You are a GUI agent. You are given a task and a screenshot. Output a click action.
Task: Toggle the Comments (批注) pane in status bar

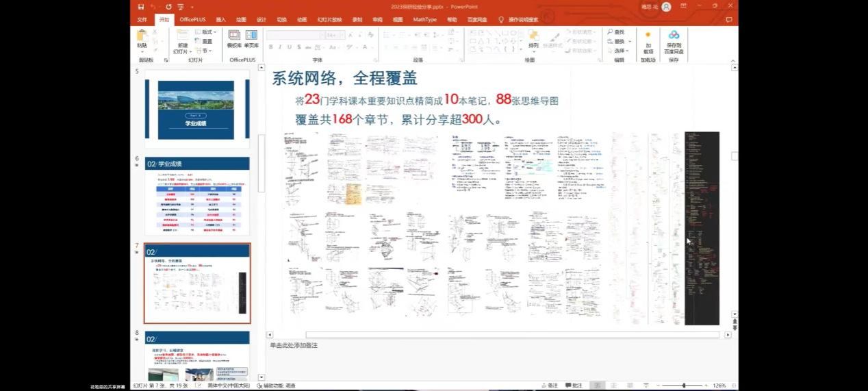[574, 386]
